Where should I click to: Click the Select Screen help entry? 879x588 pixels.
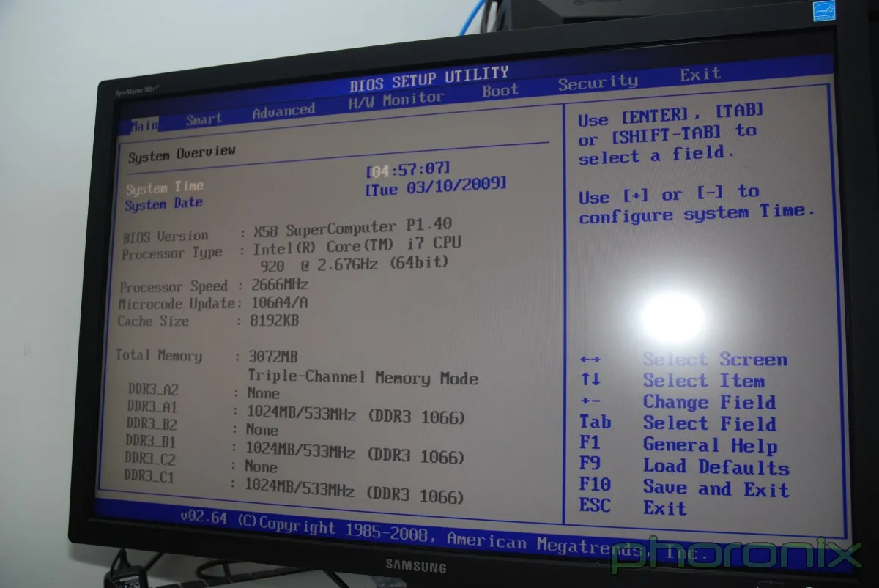[x=715, y=360]
